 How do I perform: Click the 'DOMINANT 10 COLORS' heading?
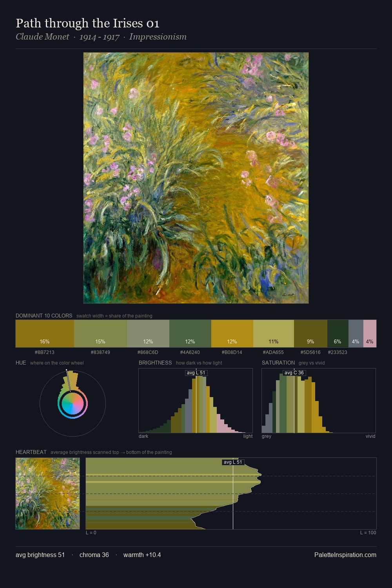44,316
